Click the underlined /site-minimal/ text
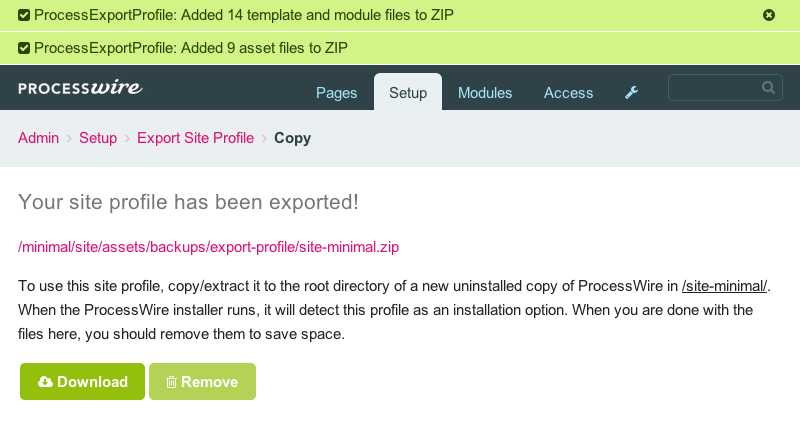This screenshot has height=431, width=800. tap(724, 286)
